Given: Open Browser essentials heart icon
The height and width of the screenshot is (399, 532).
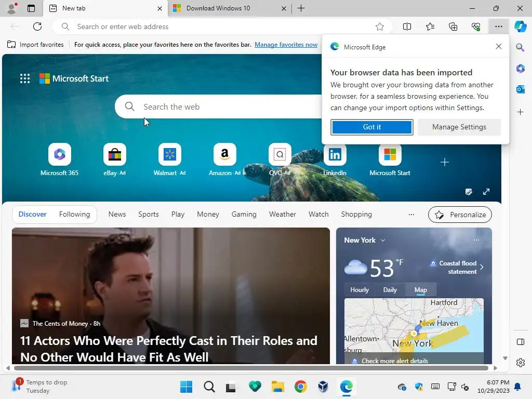Looking at the screenshot, I should click(x=476, y=26).
